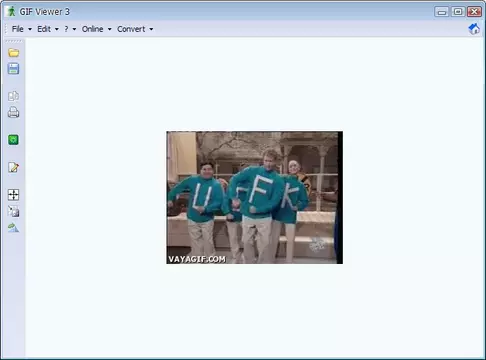Open the Edit menu

pos(44,29)
